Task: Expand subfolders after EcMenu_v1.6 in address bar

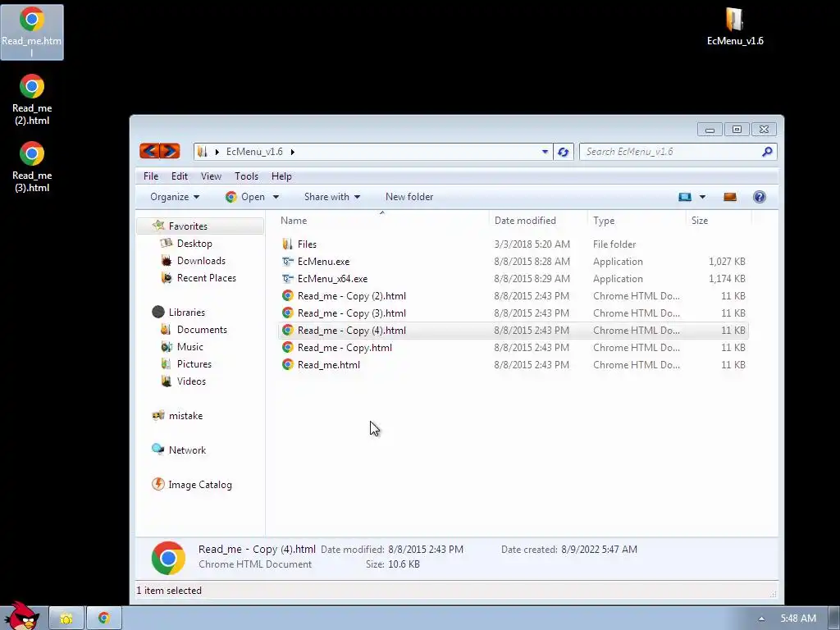Action: [x=293, y=152]
